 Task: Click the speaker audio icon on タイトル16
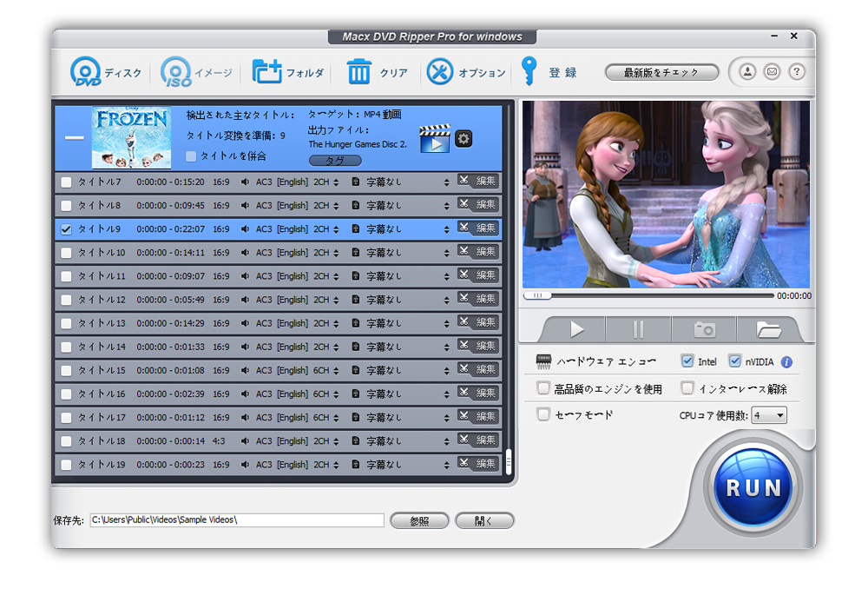[x=245, y=394]
